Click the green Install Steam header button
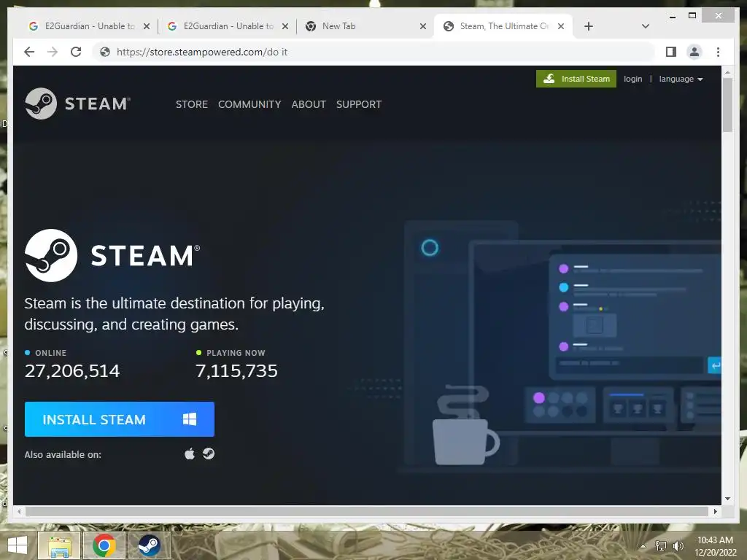The image size is (747, 560). tap(576, 79)
